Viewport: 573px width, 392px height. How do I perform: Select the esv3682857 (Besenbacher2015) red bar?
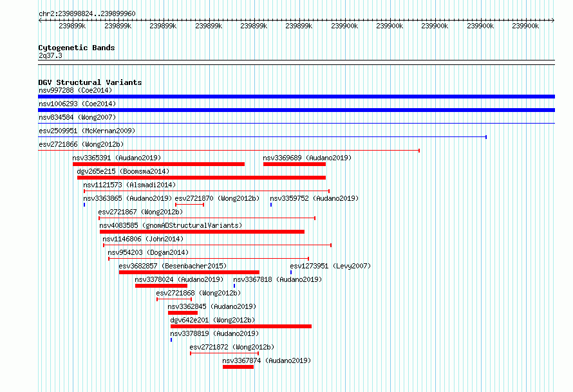(x=189, y=272)
